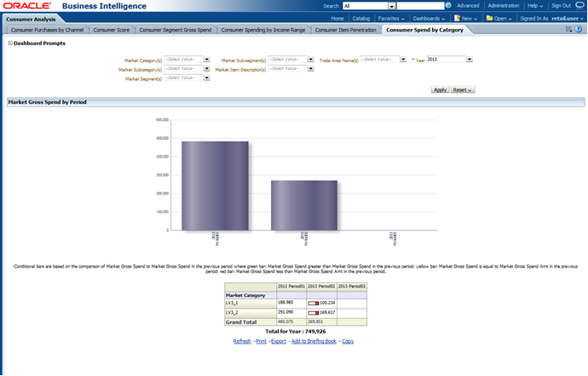The height and width of the screenshot is (376, 588).
Task: Click the 2013 Period01 column header
Action: coord(291,286)
